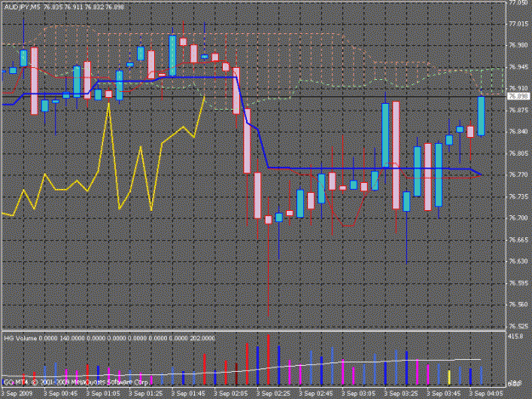
Task: Click the 76.630 price axis label
Action: 518,261
